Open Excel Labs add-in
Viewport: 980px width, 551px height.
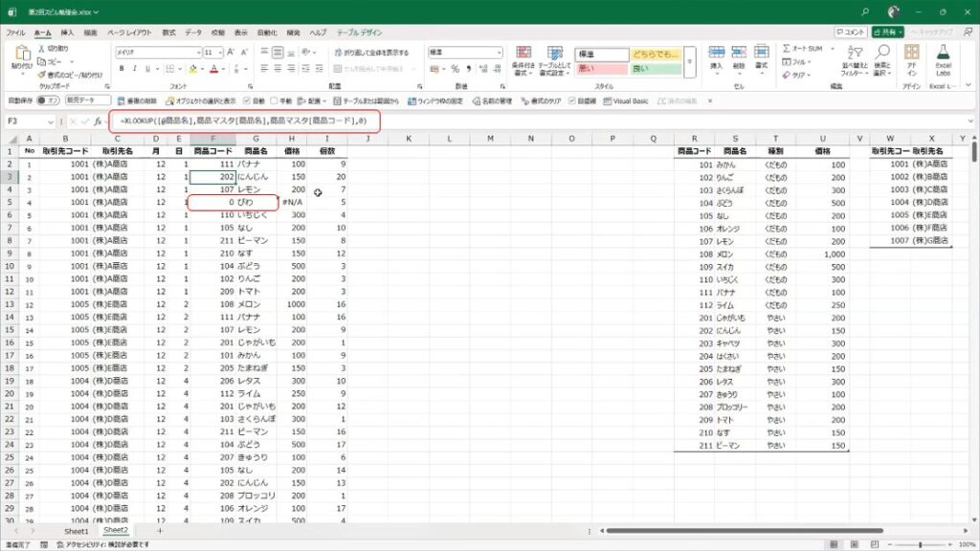pyautogui.click(x=943, y=57)
